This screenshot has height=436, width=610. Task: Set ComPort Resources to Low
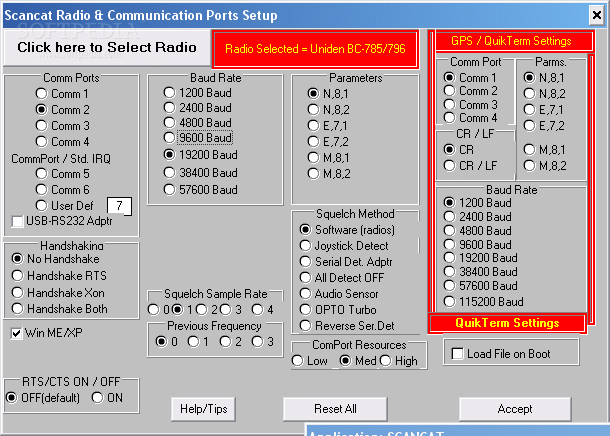point(310,361)
